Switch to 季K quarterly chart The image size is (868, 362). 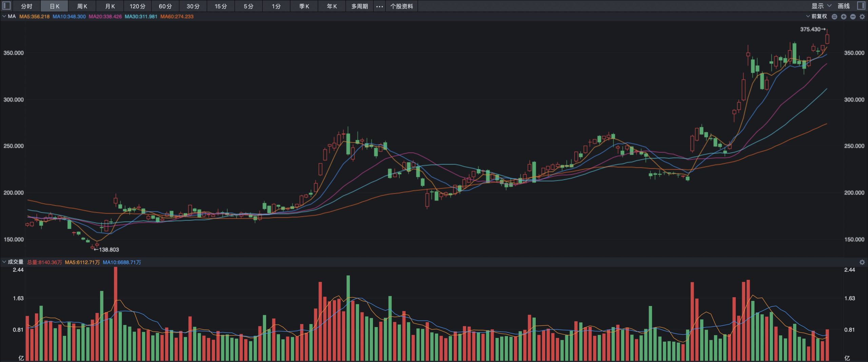point(304,6)
